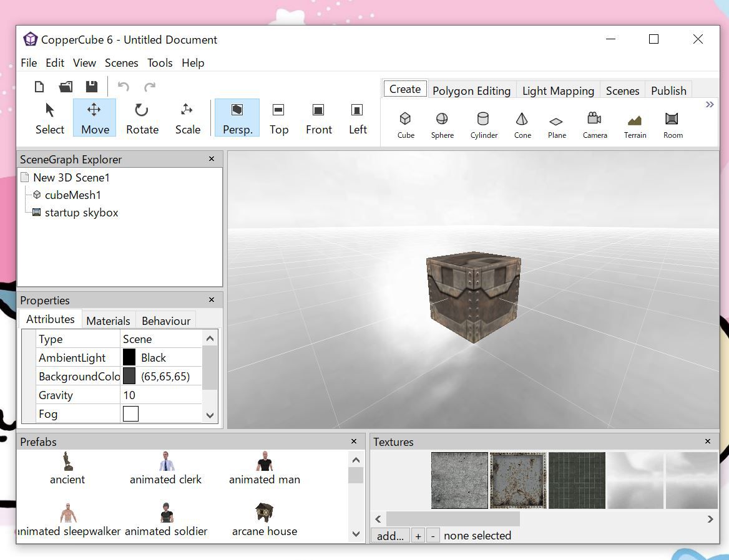Switch to the Materials tab
This screenshot has width=729, height=560.
point(108,321)
